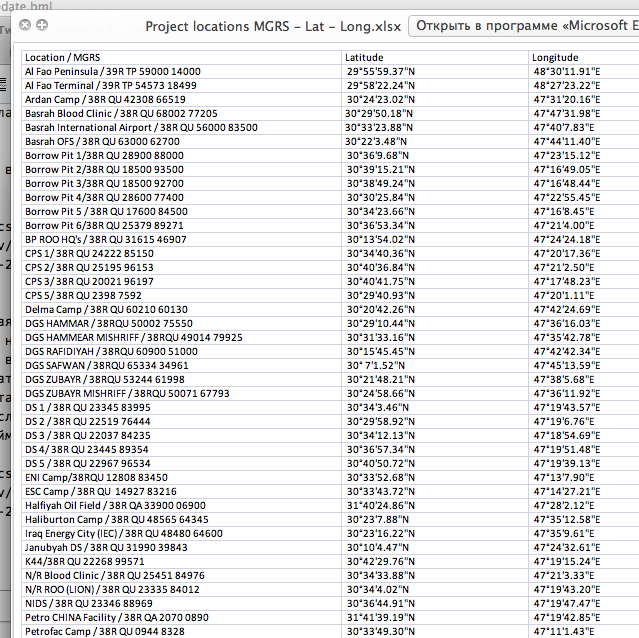Select the Iraq Energy City (IEC) cell
The height and width of the screenshot is (638, 639).
click(181, 534)
